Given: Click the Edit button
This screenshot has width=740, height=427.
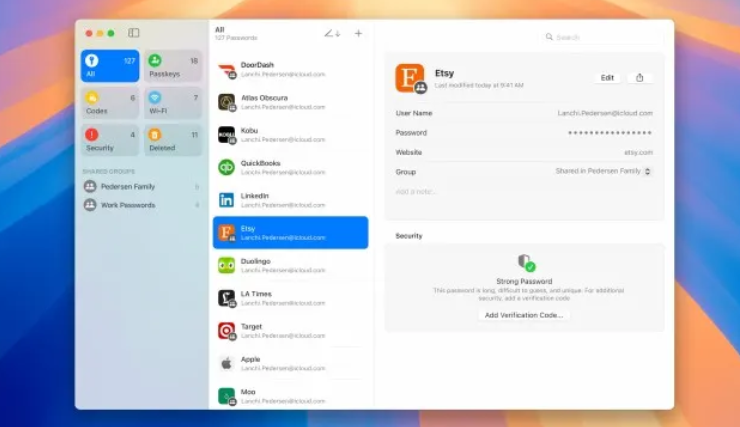Looking at the screenshot, I should (x=607, y=77).
